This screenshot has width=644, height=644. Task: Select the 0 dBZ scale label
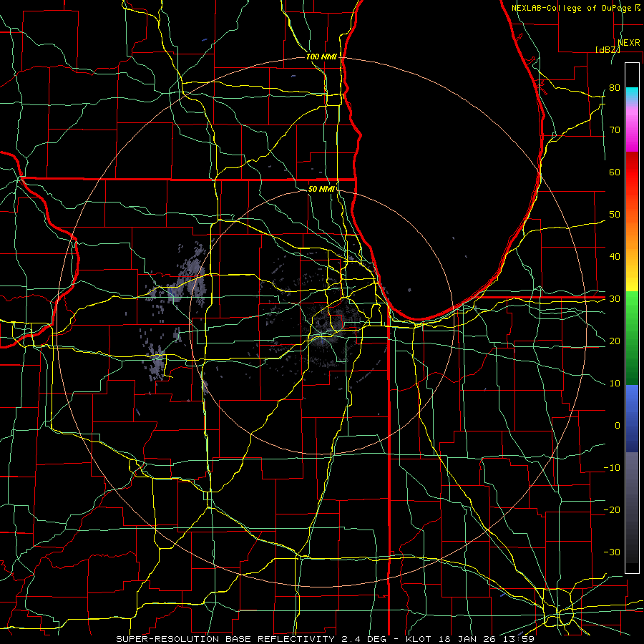pyautogui.click(x=618, y=426)
